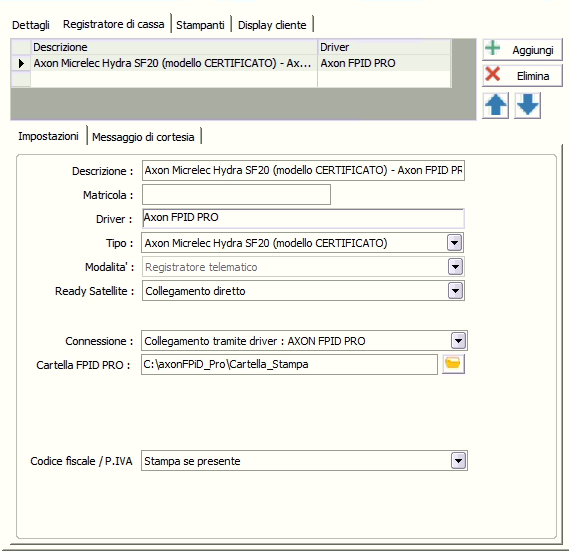Move the register down with blue down arrow
Image resolution: width=569 pixels, height=551 pixels.
pos(527,105)
